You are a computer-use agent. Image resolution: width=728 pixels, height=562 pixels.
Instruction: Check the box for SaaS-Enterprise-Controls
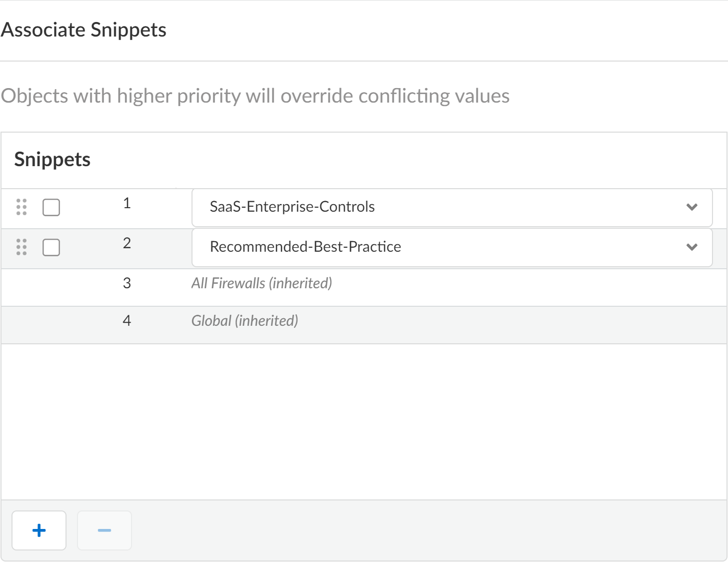pyautogui.click(x=51, y=207)
